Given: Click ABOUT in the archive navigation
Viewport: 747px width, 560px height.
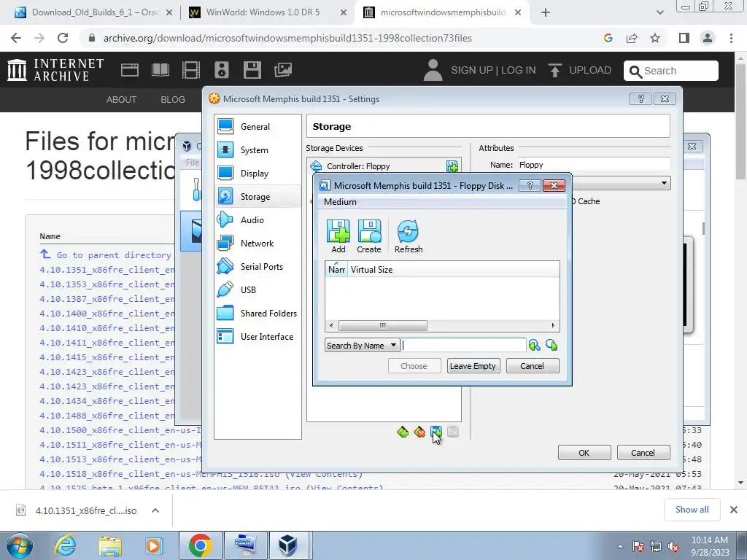Looking at the screenshot, I should click(x=121, y=99).
